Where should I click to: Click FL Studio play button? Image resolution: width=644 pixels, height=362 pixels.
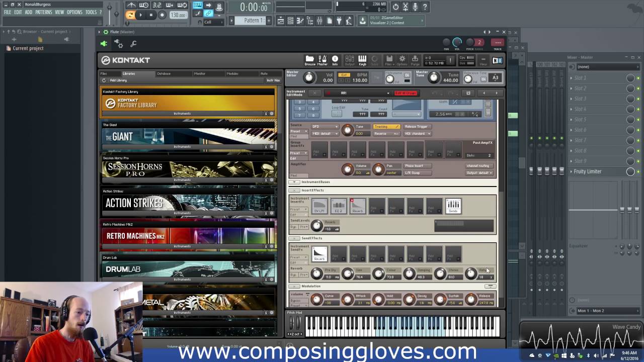pos(140,15)
